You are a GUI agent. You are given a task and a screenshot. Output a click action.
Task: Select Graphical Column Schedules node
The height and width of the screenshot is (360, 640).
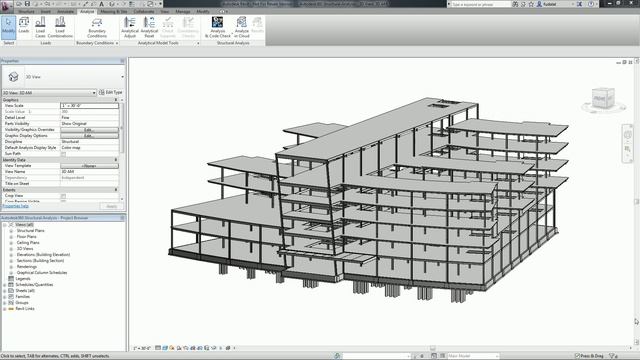click(42, 273)
